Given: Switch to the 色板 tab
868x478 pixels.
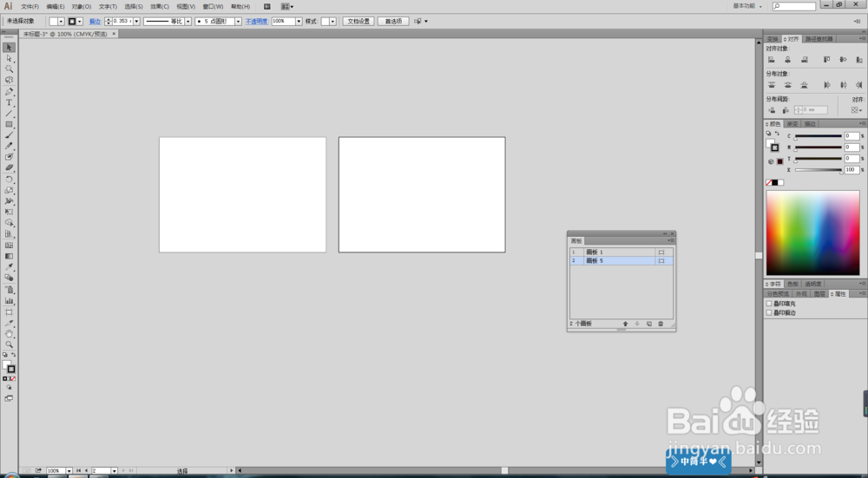Looking at the screenshot, I should (x=792, y=284).
